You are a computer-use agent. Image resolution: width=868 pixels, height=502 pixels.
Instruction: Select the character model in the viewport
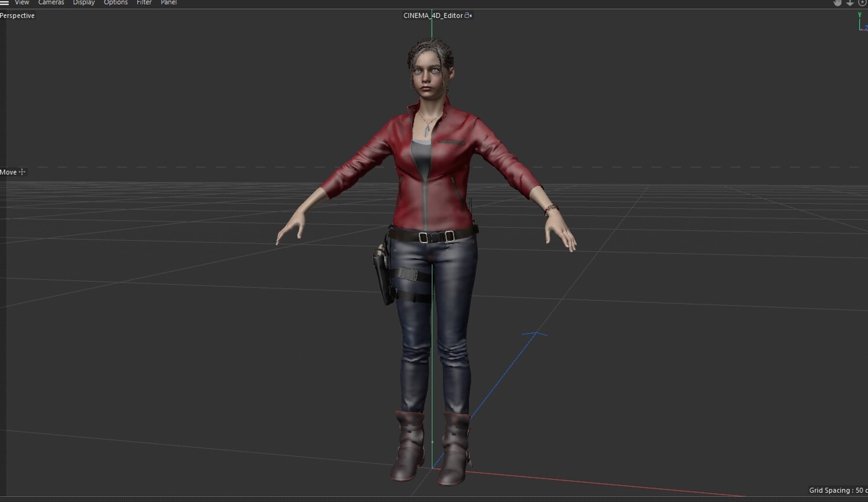coord(427,261)
